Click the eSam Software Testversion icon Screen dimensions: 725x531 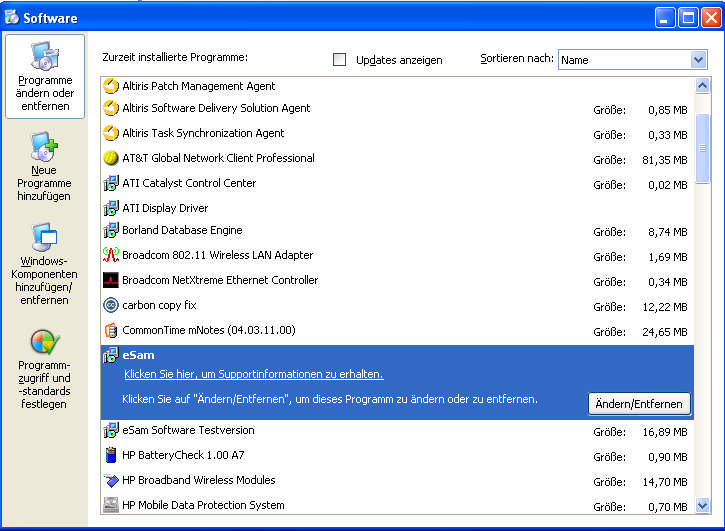coord(111,430)
